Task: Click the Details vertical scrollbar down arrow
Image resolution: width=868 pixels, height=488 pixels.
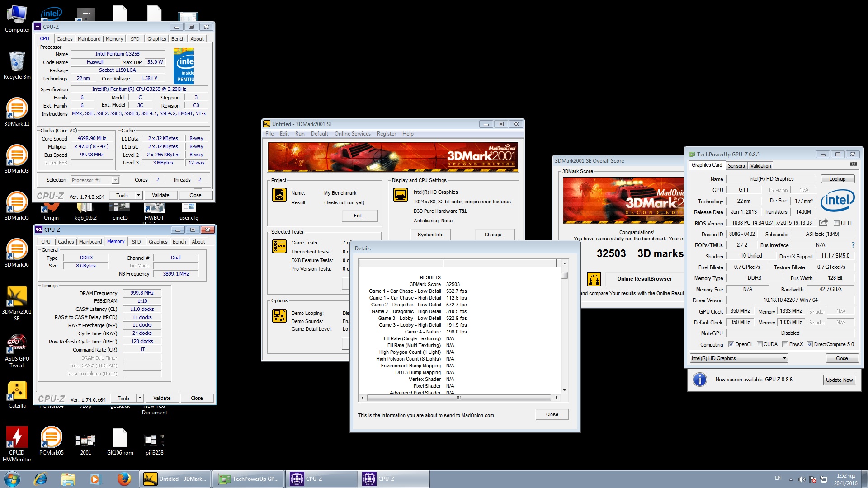Action: click(x=565, y=390)
